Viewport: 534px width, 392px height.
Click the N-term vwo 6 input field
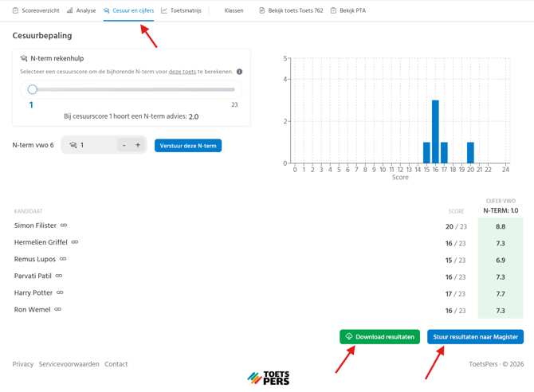pos(96,145)
